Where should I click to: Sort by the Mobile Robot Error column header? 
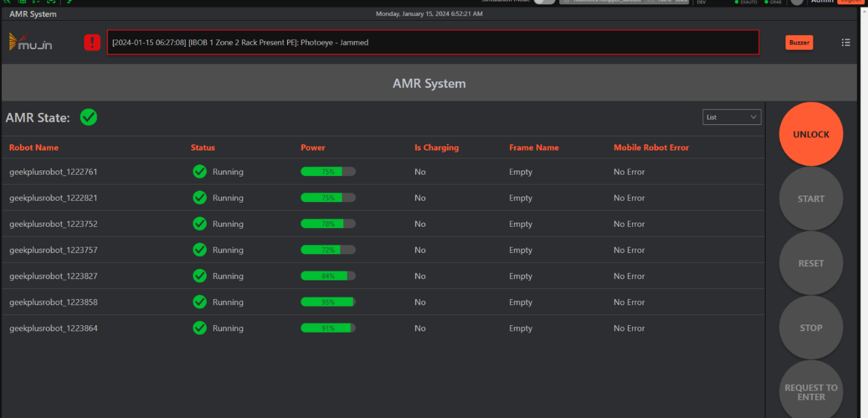(x=651, y=147)
